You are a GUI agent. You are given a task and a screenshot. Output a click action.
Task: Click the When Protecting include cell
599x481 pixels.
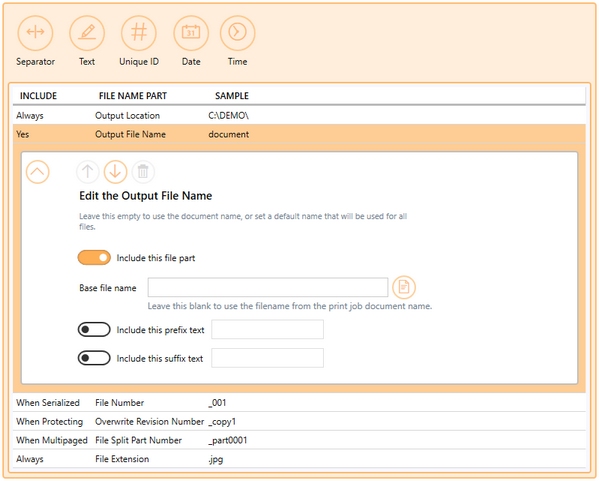[x=49, y=421]
